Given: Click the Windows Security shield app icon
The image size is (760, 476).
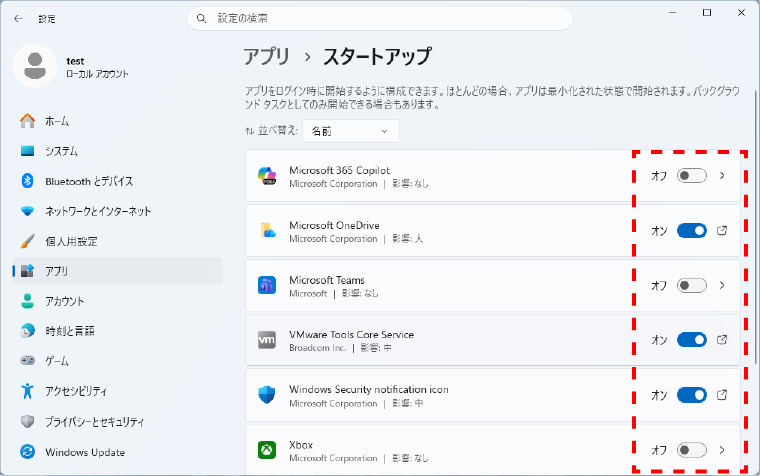Looking at the screenshot, I should coord(267,395).
